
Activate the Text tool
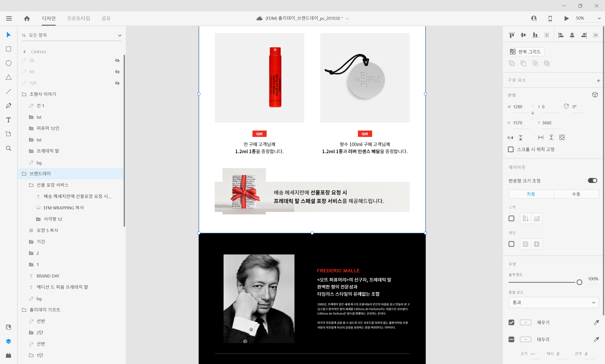pos(9,120)
